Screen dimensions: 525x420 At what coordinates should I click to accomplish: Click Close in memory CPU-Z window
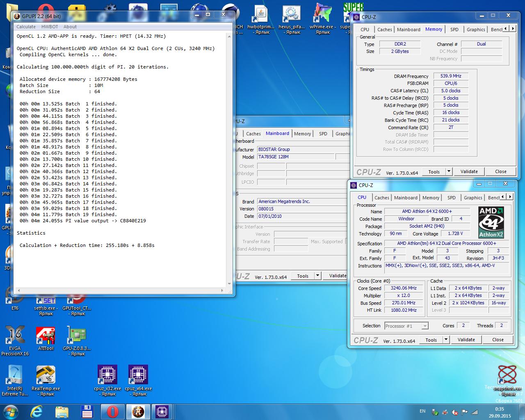point(501,171)
